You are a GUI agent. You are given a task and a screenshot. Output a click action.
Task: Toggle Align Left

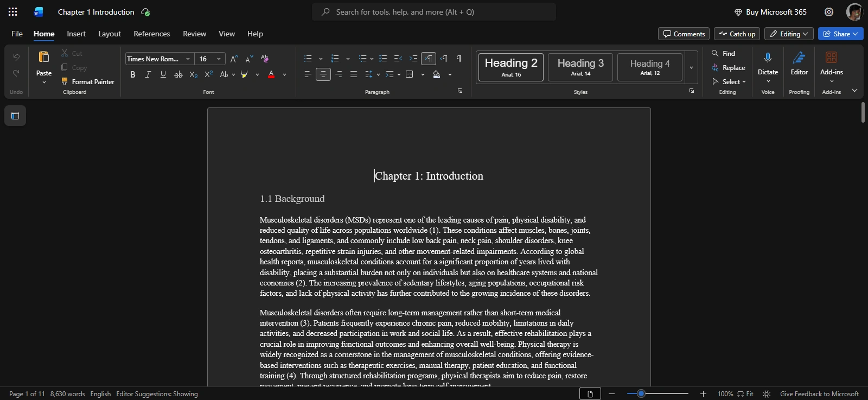[x=308, y=74]
